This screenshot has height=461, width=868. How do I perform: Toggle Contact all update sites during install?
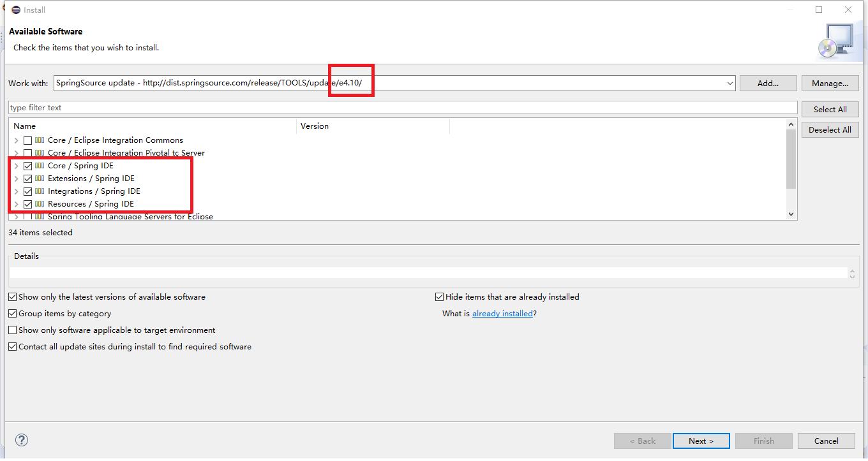point(13,347)
